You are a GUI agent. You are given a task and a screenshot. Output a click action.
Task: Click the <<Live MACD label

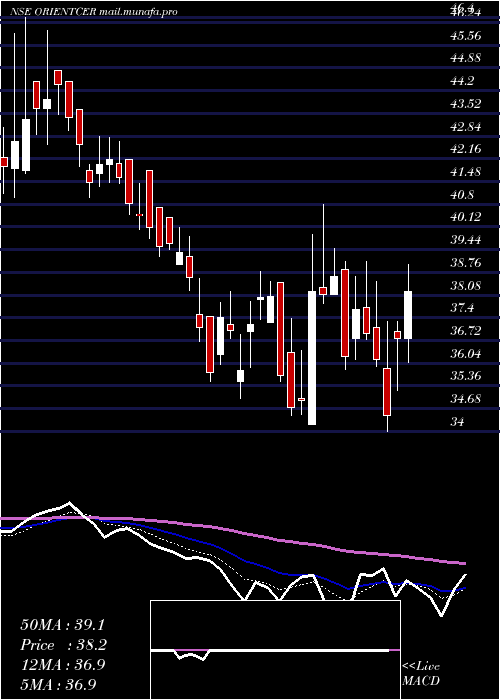pyautogui.click(x=421, y=674)
